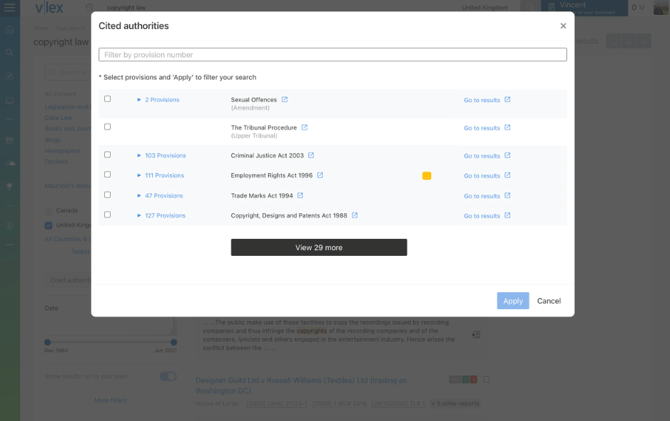Select the Copyright, Designs and Patents Act checkbox
This screenshot has height=421, width=670.
tap(108, 215)
